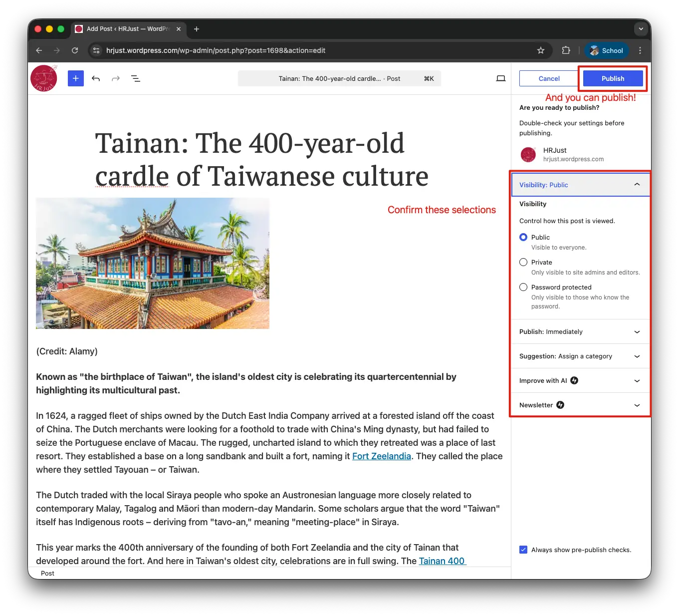This screenshot has height=616, width=679.
Task: Cancel the pre-publish panel
Action: point(549,78)
